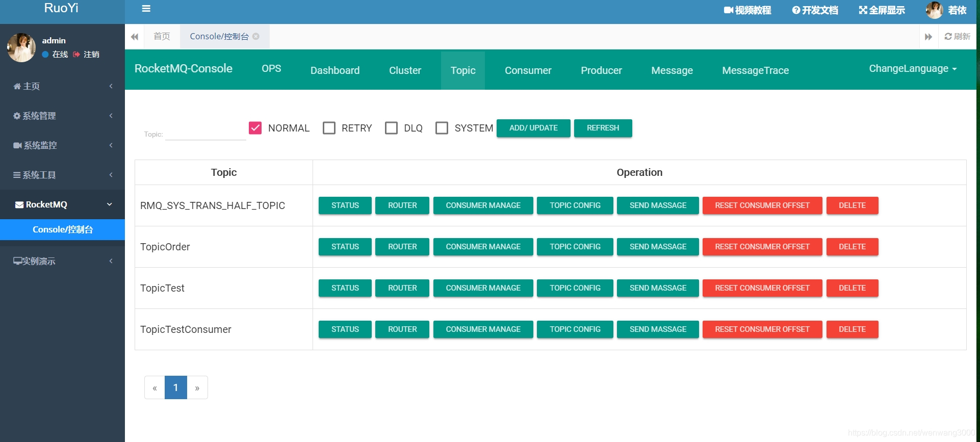Collapse the RocketMQ sidebar menu

62,204
